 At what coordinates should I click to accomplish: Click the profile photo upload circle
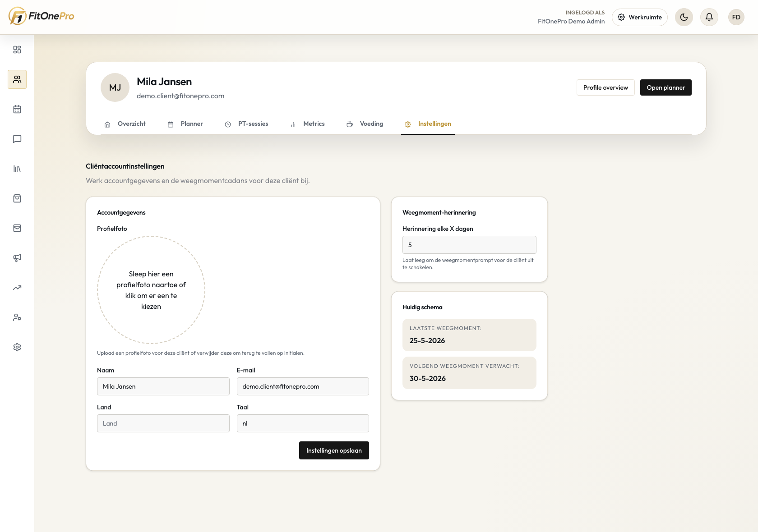pyautogui.click(x=151, y=290)
